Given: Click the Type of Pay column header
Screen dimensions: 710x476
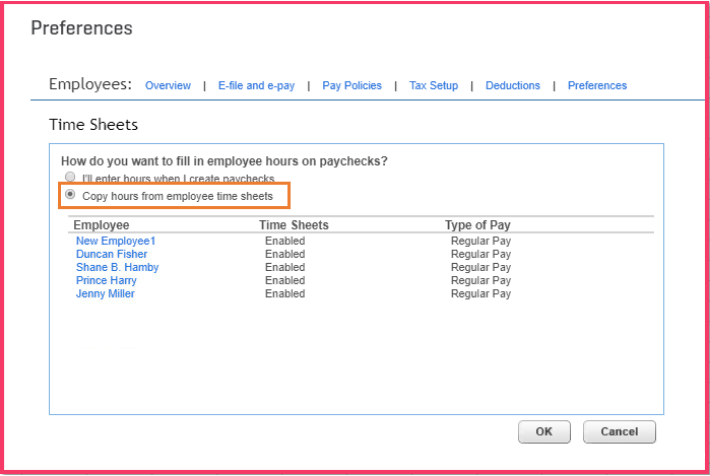Looking at the screenshot, I should tap(478, 225).
